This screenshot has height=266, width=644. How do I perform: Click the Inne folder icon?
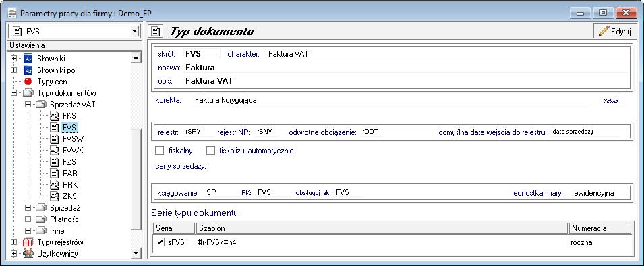pyautogui.click(x=42, y=231)
